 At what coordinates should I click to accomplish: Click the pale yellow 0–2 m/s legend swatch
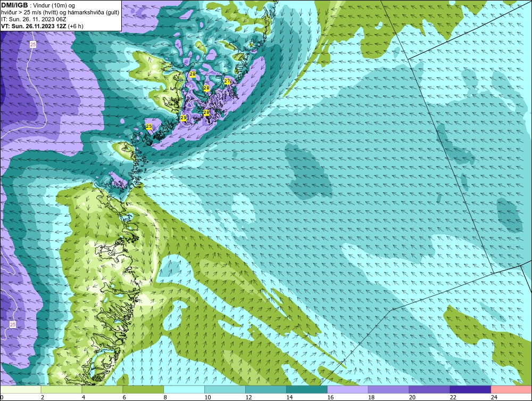(21, 389)
